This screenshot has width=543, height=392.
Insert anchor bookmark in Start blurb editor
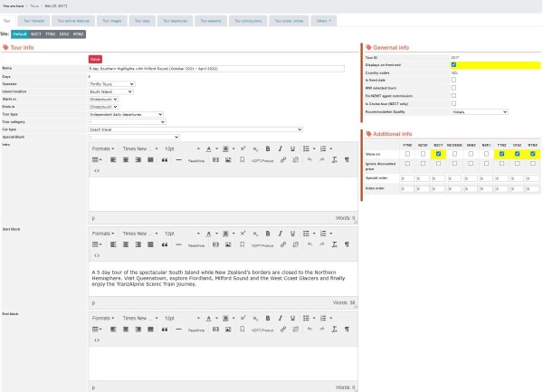(242, 244)
